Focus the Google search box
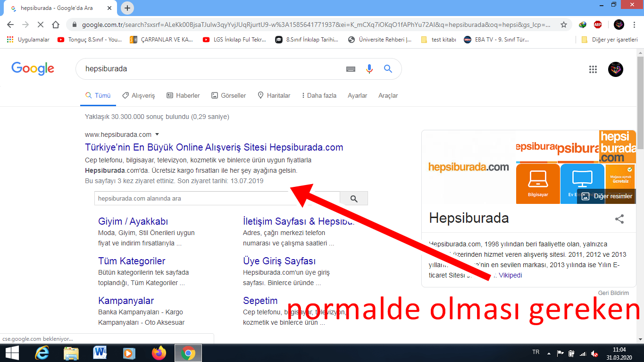This screenshot has height=362, width=644. click(x=212, y=69)
